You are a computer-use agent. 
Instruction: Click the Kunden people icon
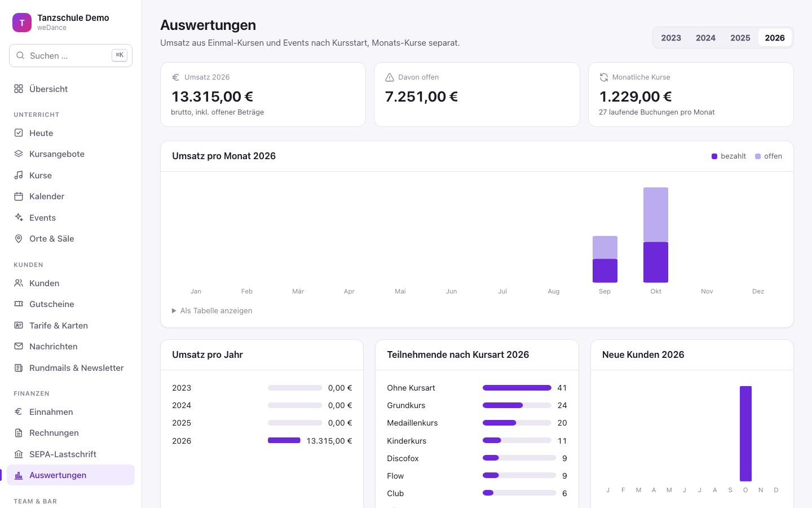pyautogui.click(x=19, y=283)
